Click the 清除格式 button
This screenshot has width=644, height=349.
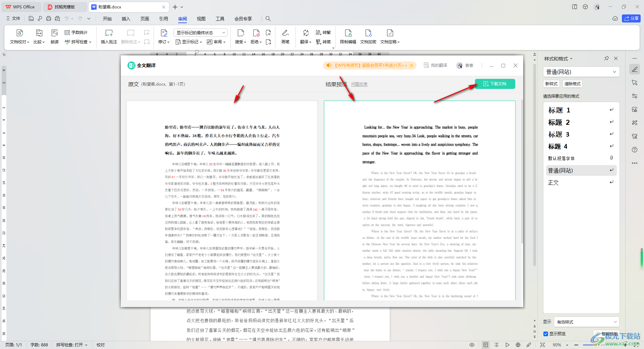point(572,84)
